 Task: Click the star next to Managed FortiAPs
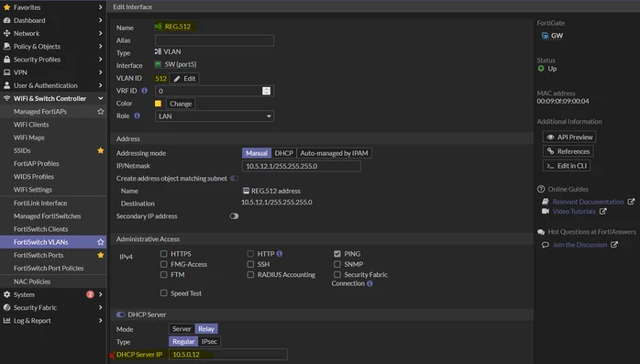point(101,112)
